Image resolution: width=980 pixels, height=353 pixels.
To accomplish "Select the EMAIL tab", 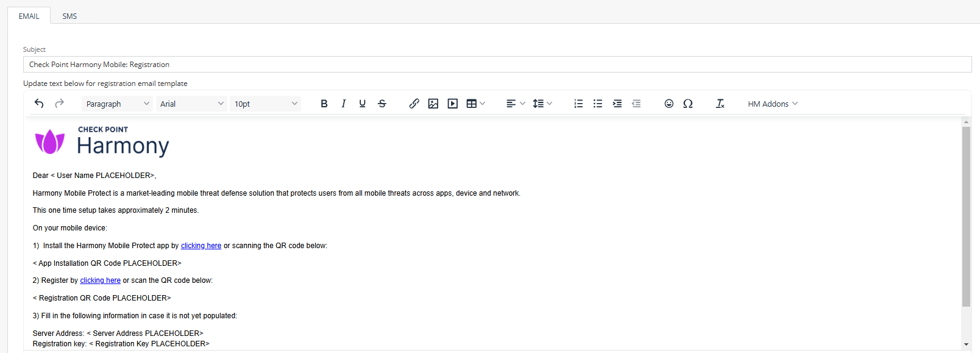I will click(x=29, y=16).
